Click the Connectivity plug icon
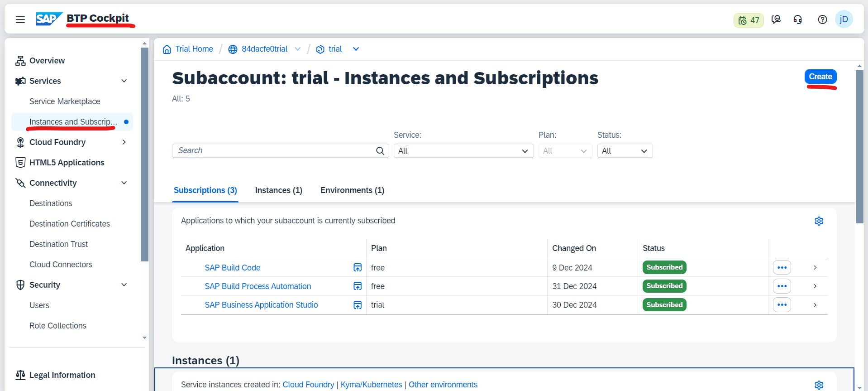Viewport: 868px width, 391px height. [x=20, y=183]
